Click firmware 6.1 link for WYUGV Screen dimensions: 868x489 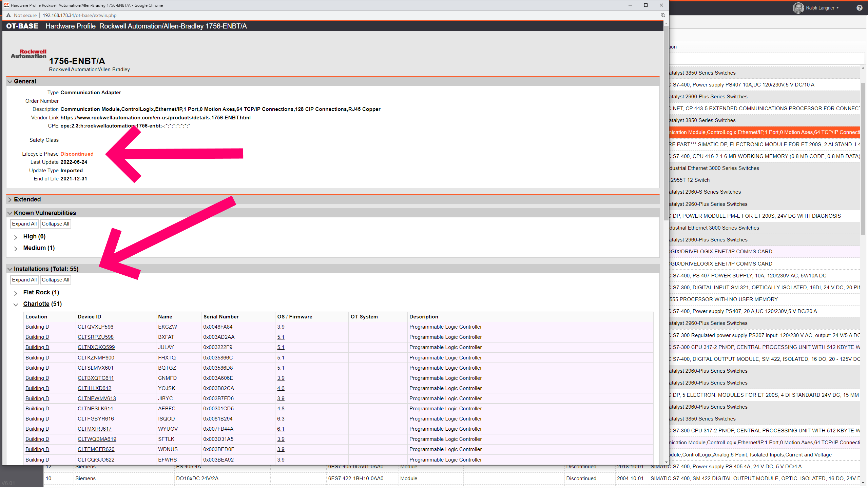[281, 429]
